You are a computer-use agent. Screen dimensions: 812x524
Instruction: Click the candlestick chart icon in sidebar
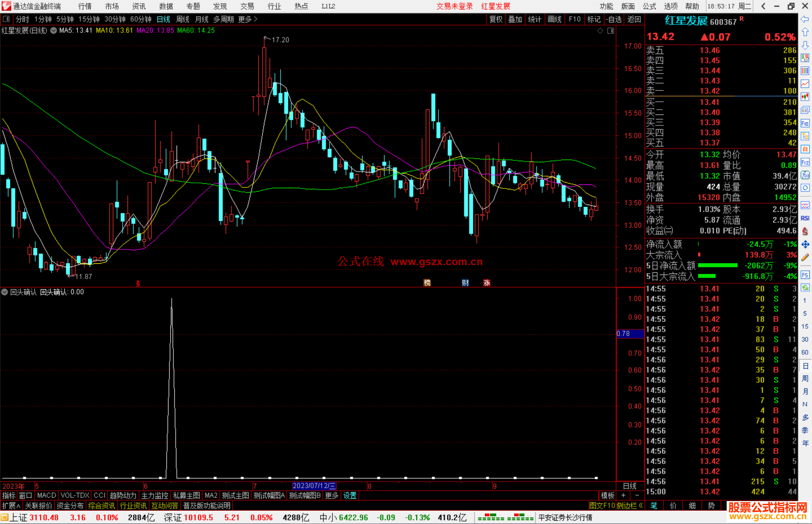[805, 97]
